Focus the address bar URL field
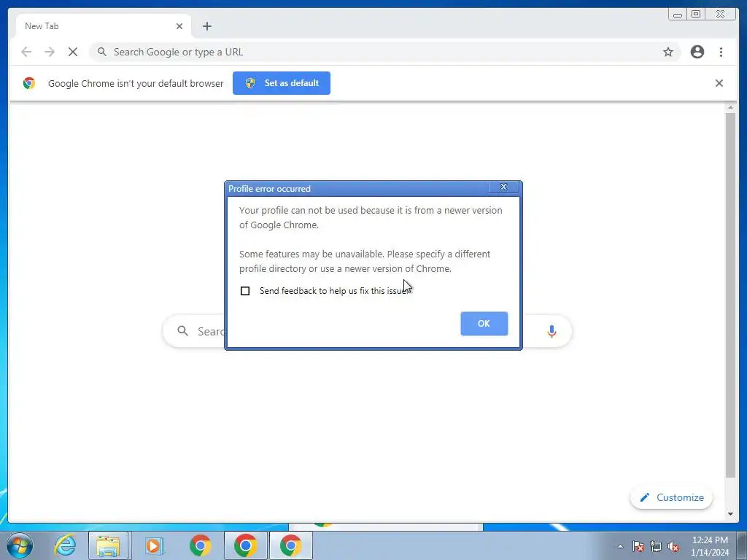This screenshot has height=560, width=747. tap(385, 52)
